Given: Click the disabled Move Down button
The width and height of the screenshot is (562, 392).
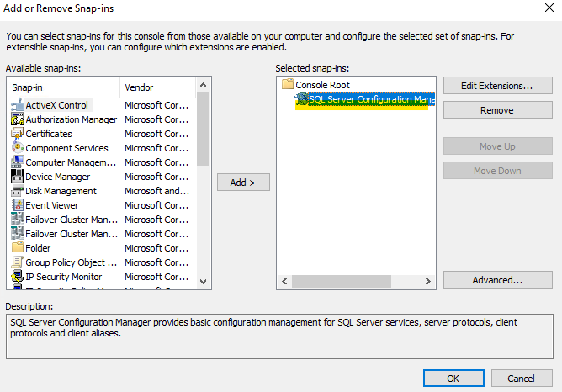Looking at the screenshot, I should click(497, 171).
